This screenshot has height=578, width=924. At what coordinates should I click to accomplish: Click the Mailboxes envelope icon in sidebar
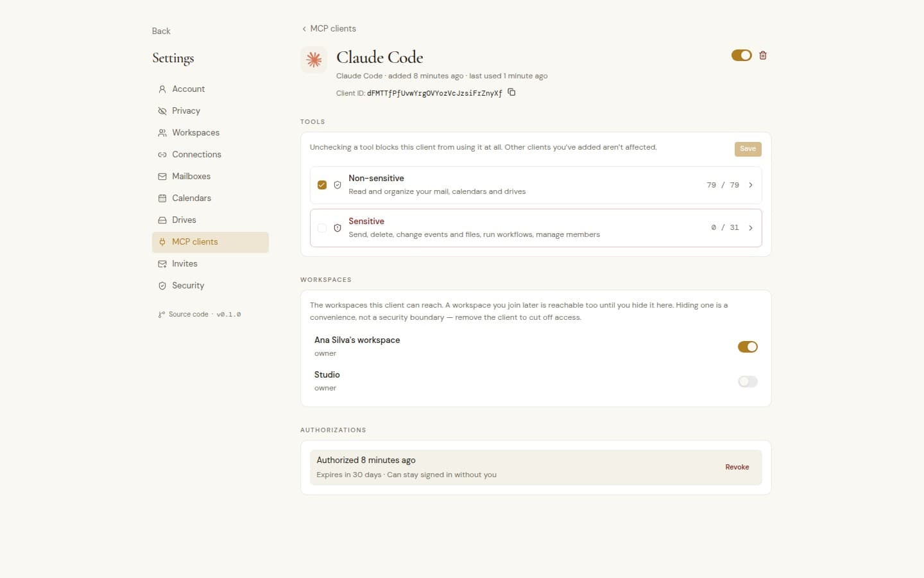coord(162,177)
